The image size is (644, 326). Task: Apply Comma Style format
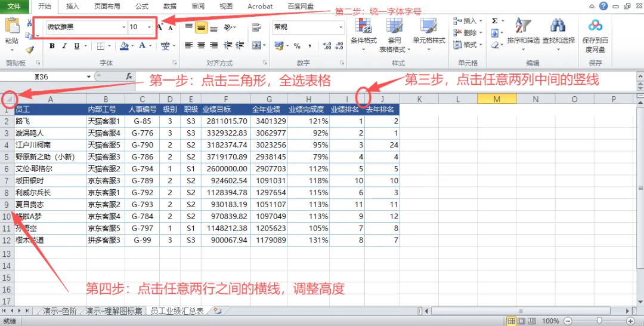309,46
